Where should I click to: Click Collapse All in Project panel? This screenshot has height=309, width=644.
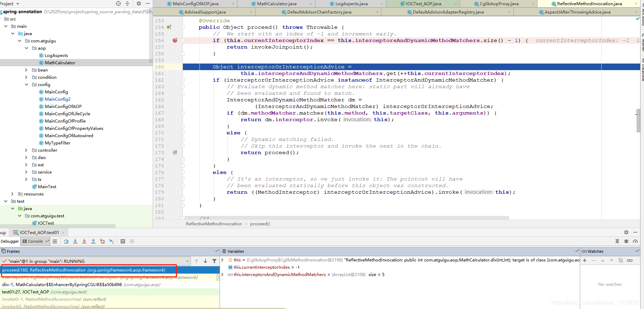(127, 3)
